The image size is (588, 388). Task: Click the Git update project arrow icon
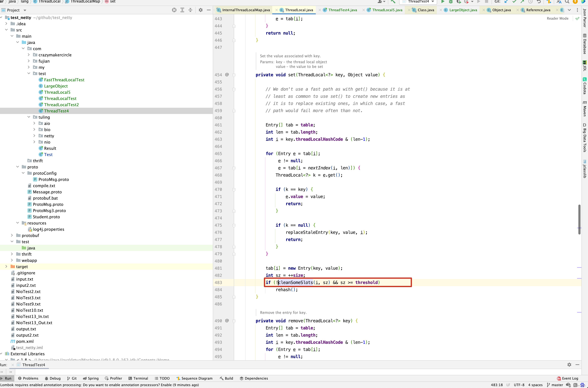click(x=506, y=2)
